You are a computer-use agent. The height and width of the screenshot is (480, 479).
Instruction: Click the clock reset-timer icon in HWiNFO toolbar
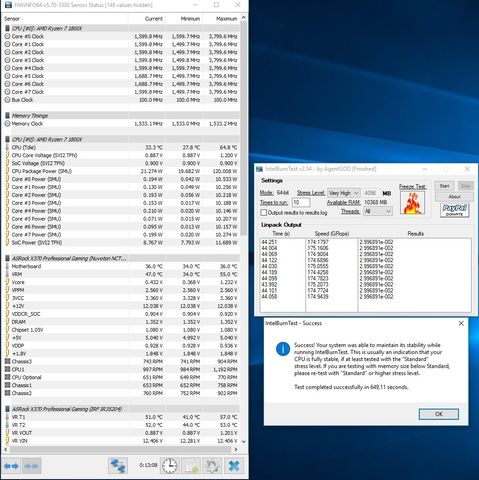click(x=170, y=466)
